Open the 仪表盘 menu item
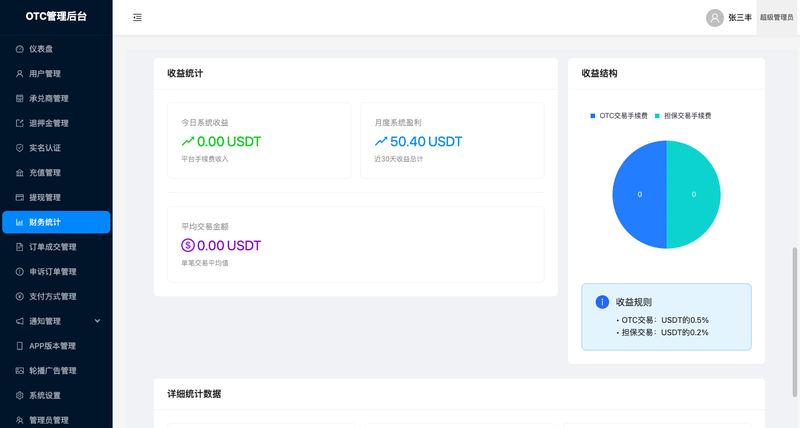 point(56,49)
